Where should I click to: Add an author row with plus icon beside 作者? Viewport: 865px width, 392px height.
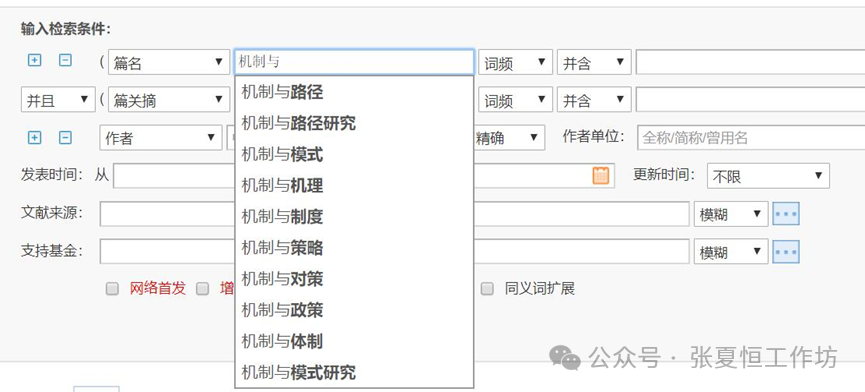coord(34,137)
